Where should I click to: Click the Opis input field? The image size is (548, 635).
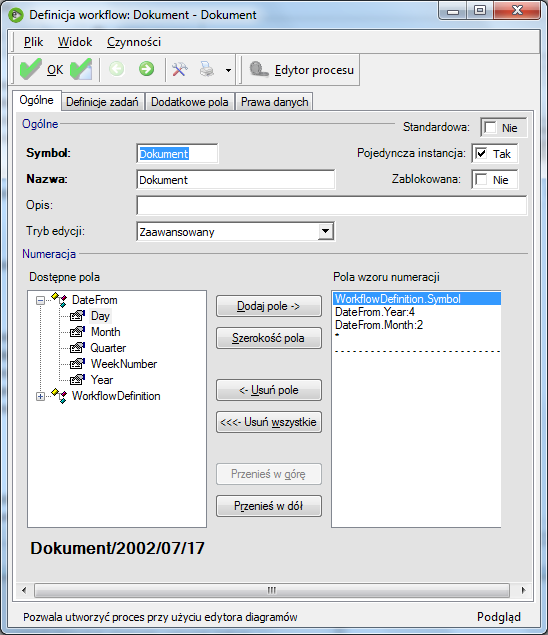click(332, 205)
